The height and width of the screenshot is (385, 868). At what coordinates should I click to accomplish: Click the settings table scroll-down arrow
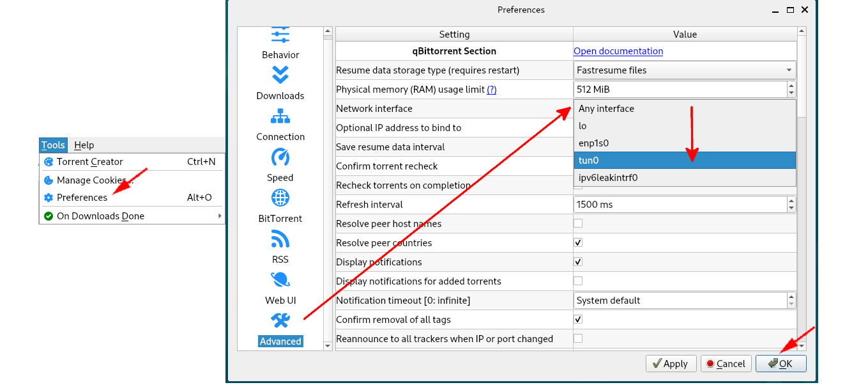(802, 346)
